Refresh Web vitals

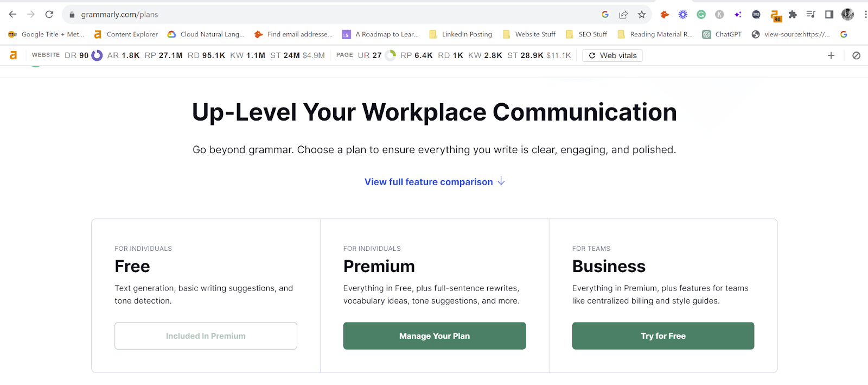click(612, 55)
